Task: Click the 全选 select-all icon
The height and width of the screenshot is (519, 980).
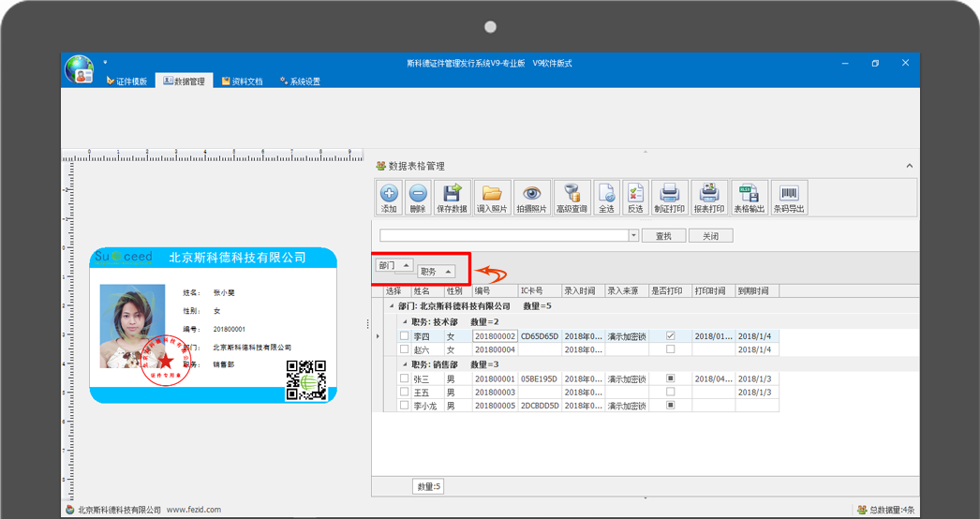Action: (x=606, y=193)
